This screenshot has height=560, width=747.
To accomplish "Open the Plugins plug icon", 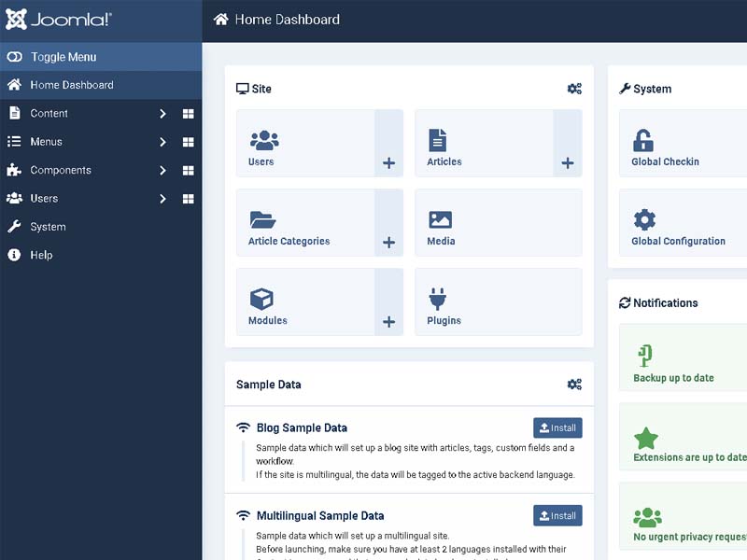I will coord(437,299).
